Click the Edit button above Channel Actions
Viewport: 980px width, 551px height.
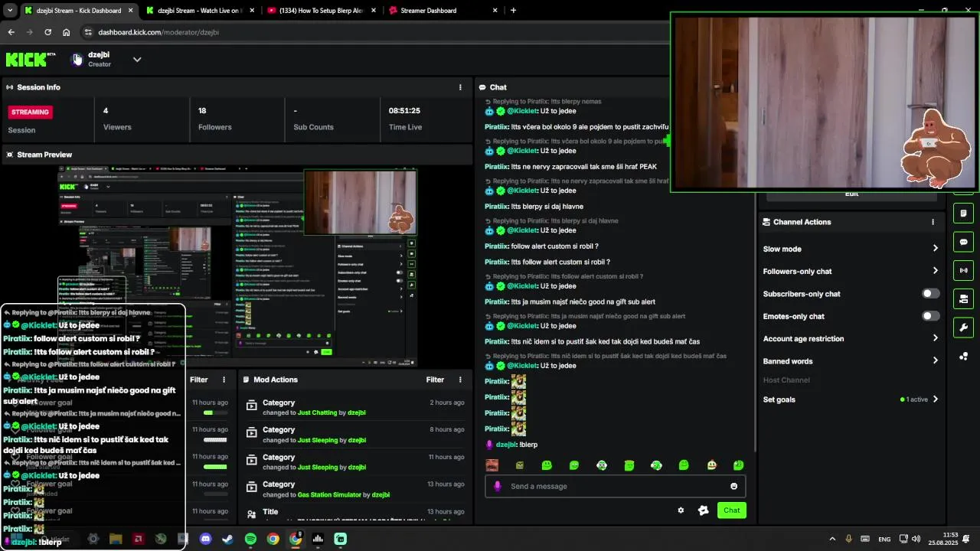pyautogui.click(x=851, y=194)
